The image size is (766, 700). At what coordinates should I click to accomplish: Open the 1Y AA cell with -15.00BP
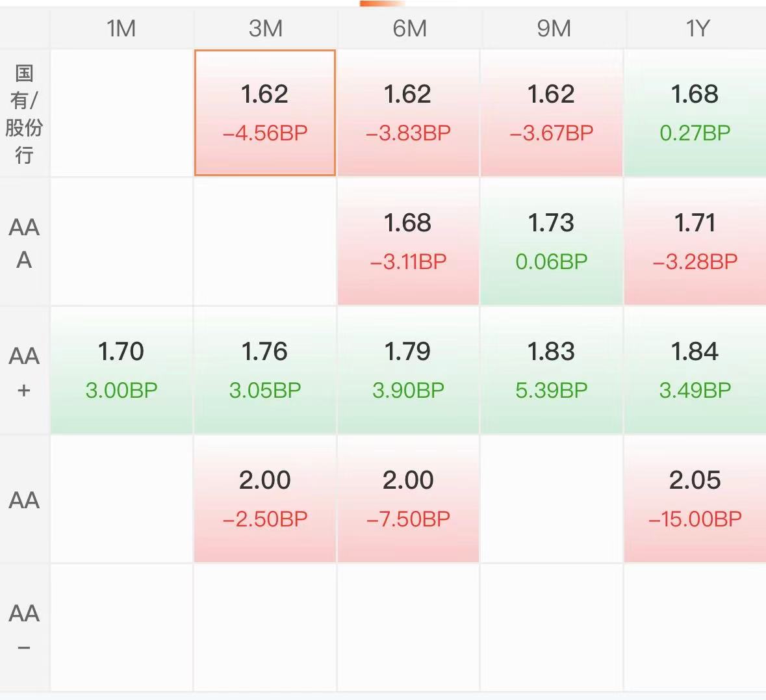(695, 499)
